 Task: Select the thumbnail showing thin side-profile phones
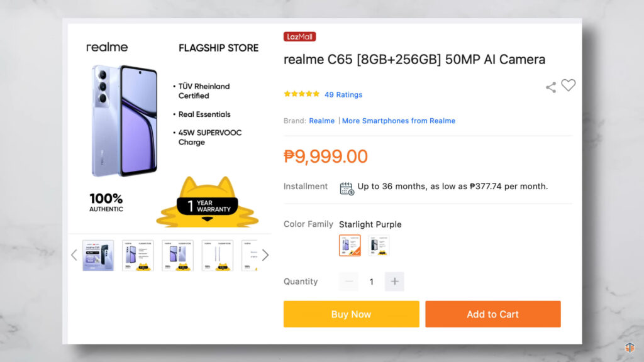pyautogui.click(x=218, y=255)
